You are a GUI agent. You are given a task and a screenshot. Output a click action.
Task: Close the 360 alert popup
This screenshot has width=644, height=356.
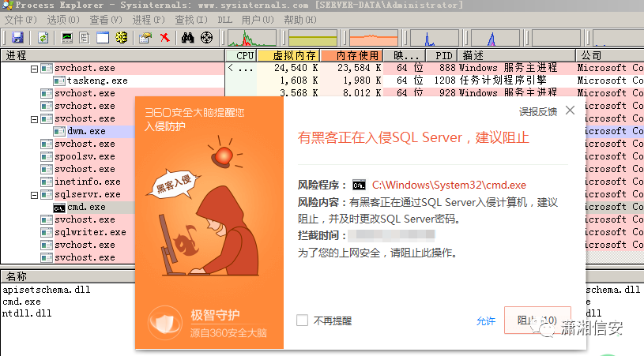pos(570,111)
